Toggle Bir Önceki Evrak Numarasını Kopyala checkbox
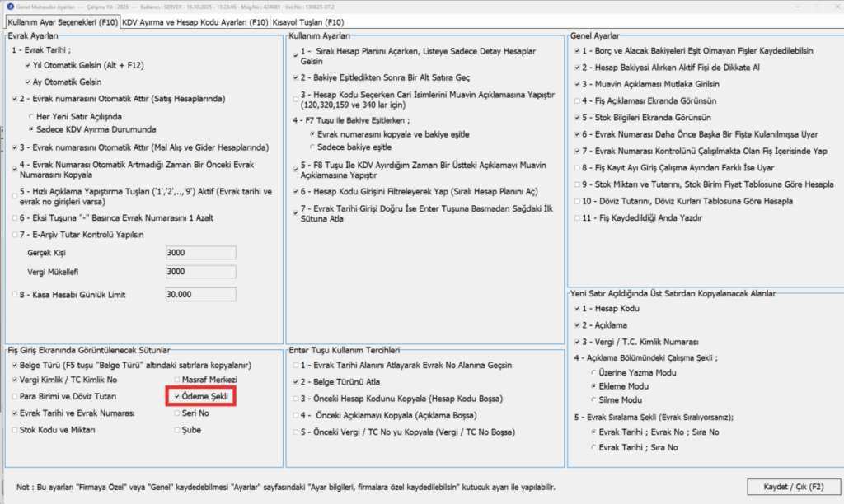 15,169
